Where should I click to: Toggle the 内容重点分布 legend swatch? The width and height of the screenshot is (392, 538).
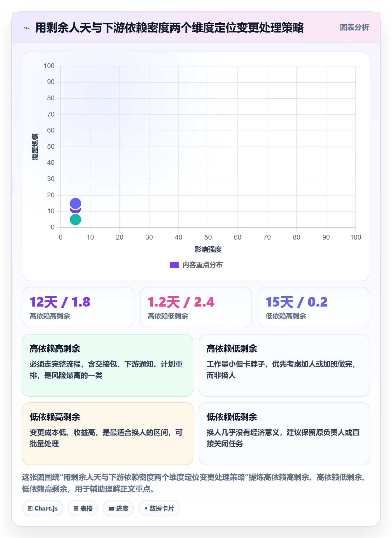[x=174, y=265]
